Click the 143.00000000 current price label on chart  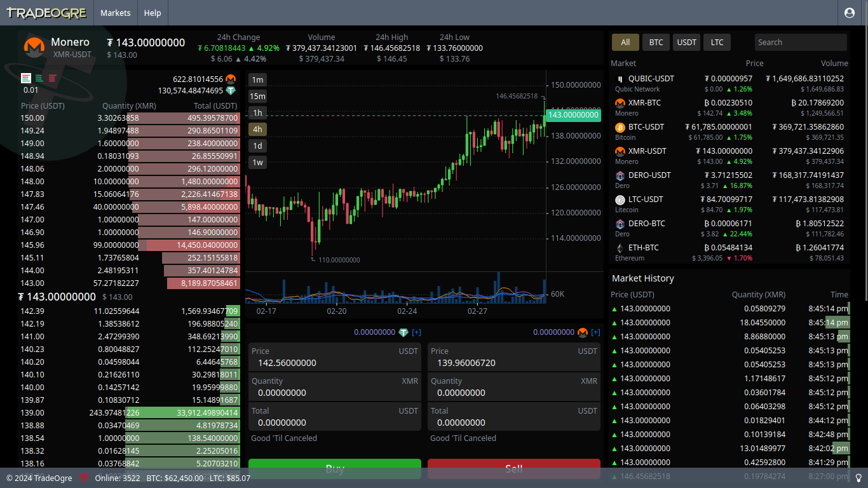pos(573,115)
